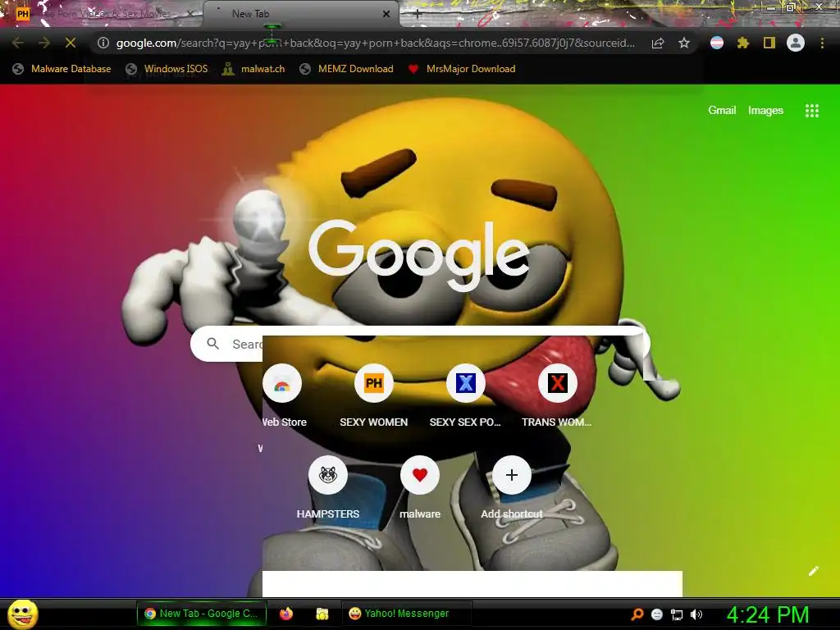
Task: Open the Windows ISOS bookmark
Action: [166, 69]
